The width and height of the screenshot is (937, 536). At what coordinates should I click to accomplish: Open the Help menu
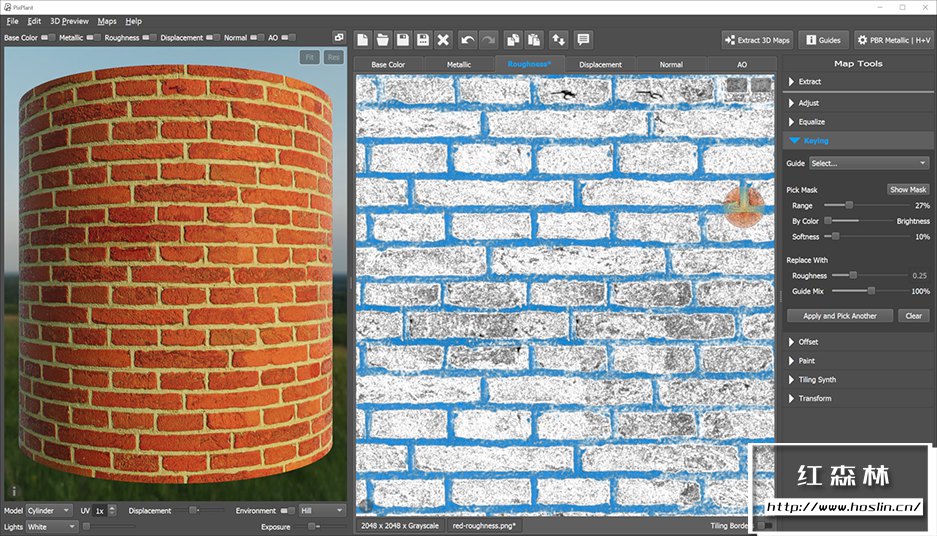[x=133, y=21]
